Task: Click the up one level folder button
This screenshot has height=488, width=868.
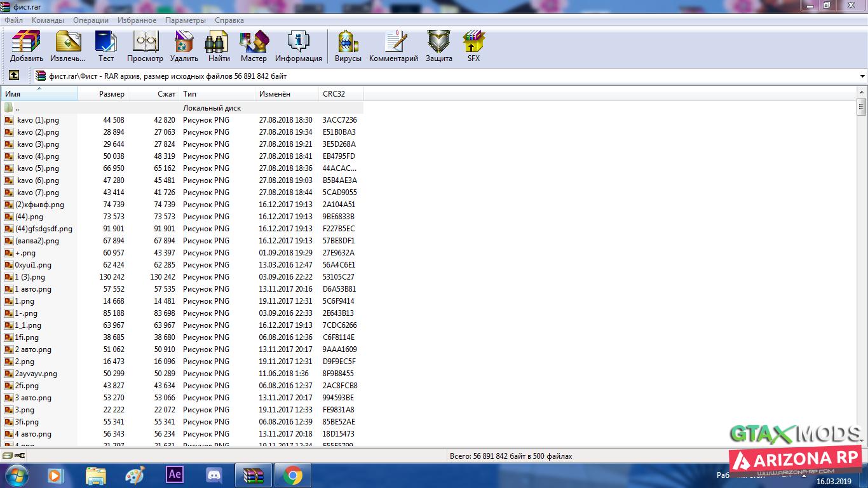Action: pos(13,76)
